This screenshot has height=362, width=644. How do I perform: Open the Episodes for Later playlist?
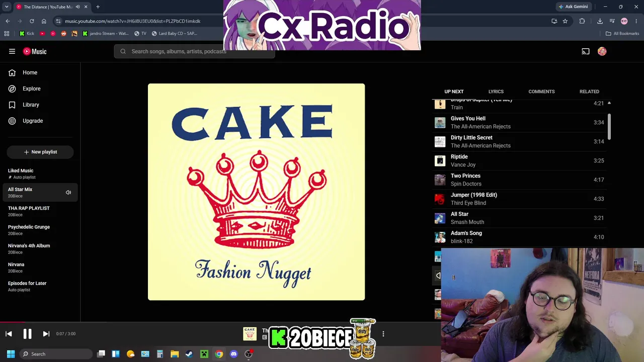coord(40,286)
